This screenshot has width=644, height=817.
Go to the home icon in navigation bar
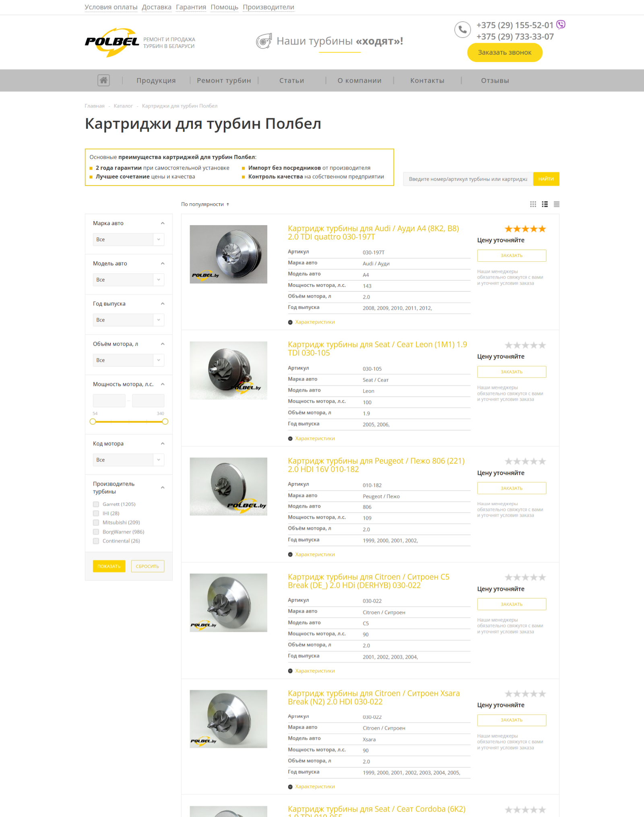click(103, 80)
